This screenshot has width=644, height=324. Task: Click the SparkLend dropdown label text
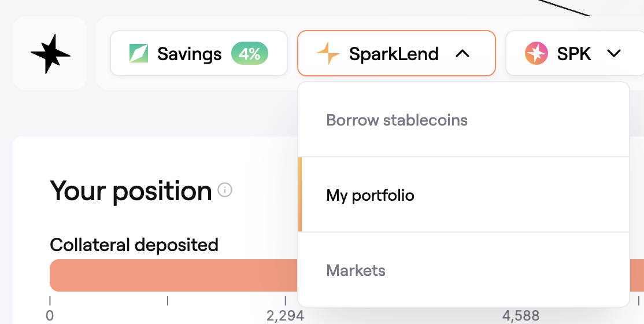point(394,54)
